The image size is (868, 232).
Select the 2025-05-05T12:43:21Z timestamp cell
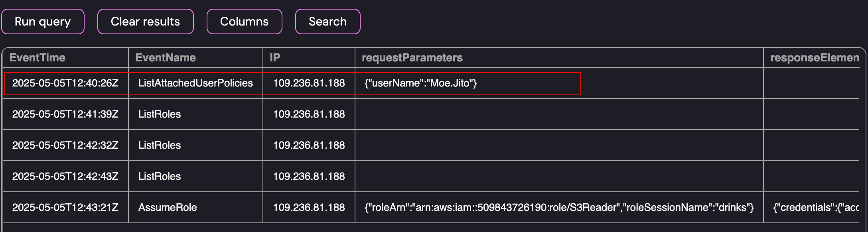point(65,207)
